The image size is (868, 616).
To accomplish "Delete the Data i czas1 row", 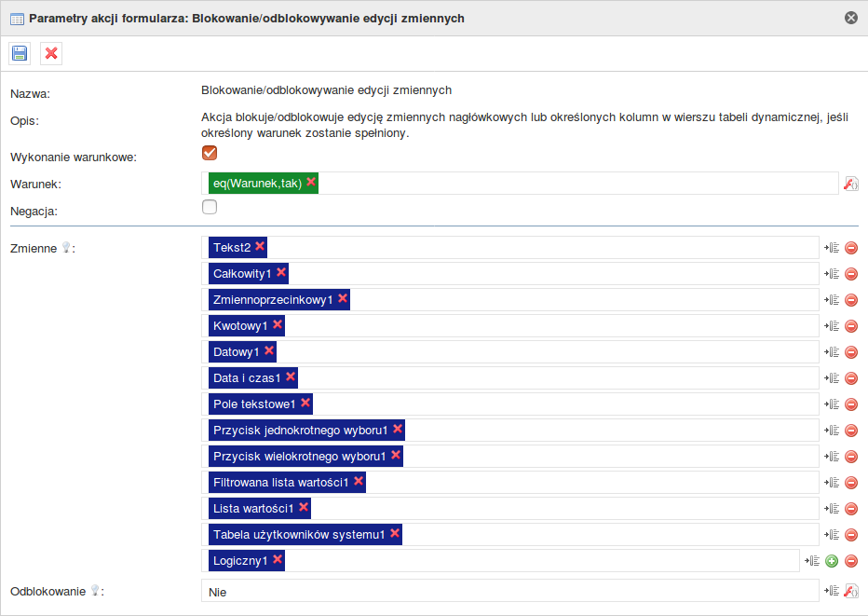I will coord(851,378).
